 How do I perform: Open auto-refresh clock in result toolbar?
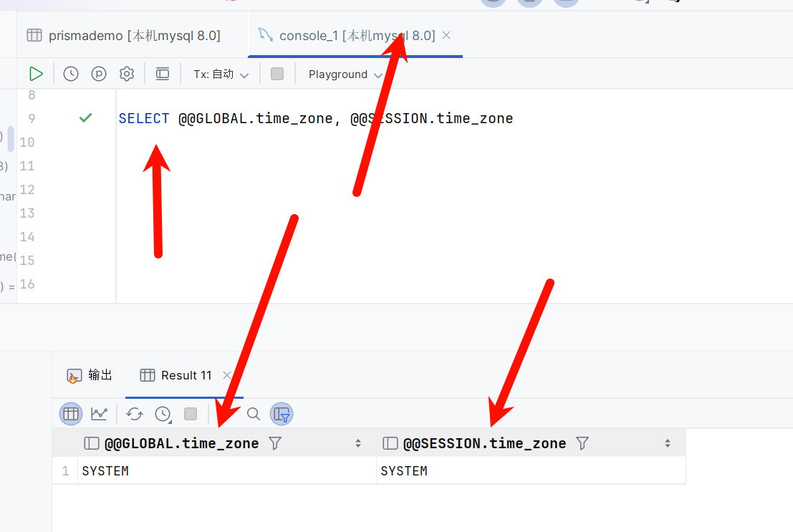pos(163,414)
